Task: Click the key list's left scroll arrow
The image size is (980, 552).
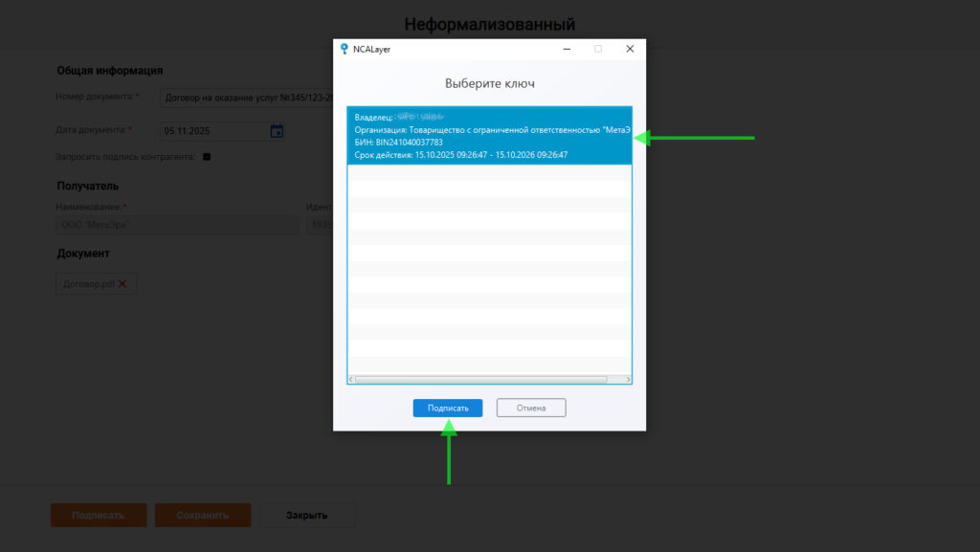Action: [351, 380]
